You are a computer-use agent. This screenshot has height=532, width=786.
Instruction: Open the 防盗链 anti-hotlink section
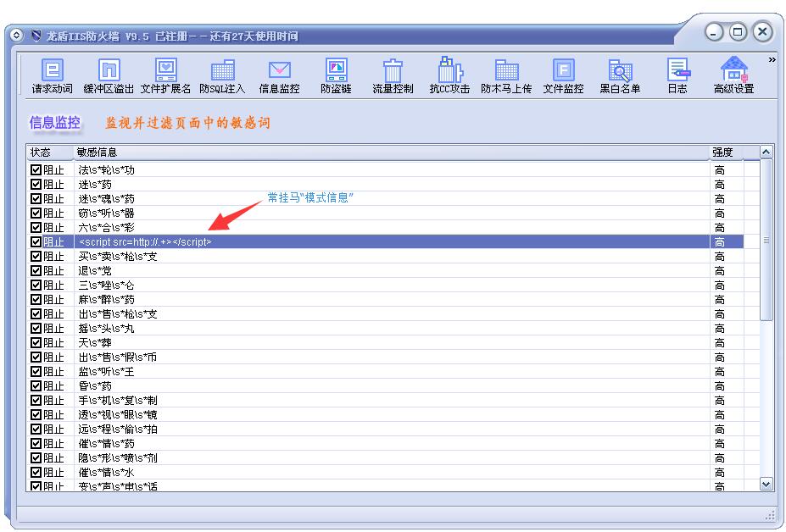coord(336,75)
